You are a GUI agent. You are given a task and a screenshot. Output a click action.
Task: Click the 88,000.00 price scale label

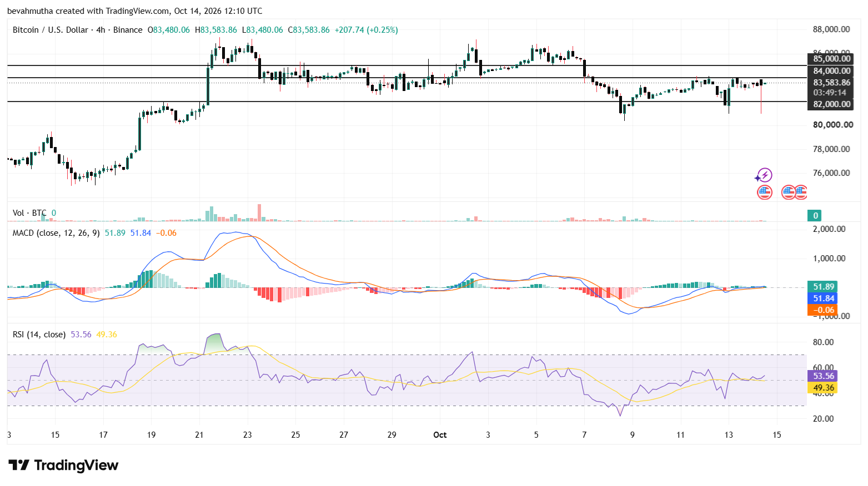pyautogui.click(x=831, y=29)
